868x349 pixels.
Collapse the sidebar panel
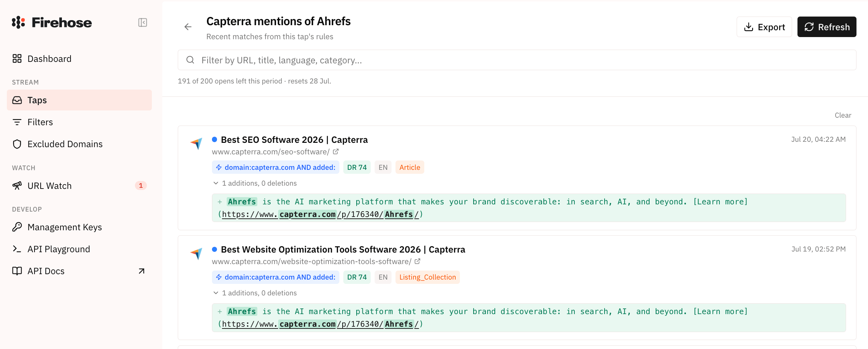[x=143, y=22]
